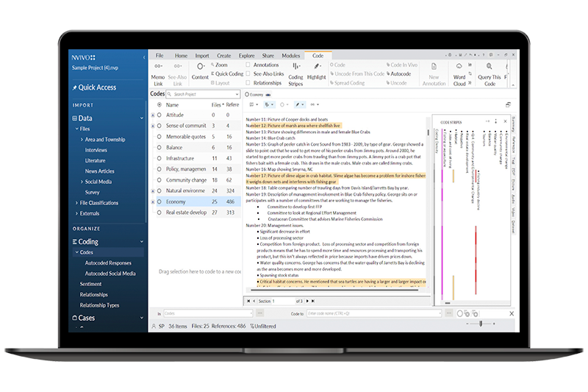Collapse the Data section chevron
The width and height of the screenshot is (588, 392).
point(142,118)
